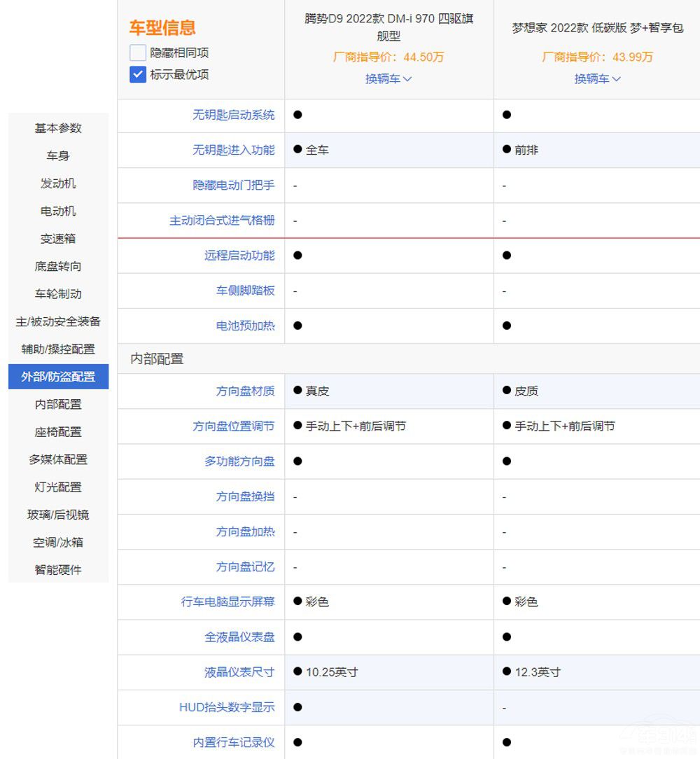Open 多媒体配置 sidebar item
This screenshot has height=759, width=700.
click(58, 459)
